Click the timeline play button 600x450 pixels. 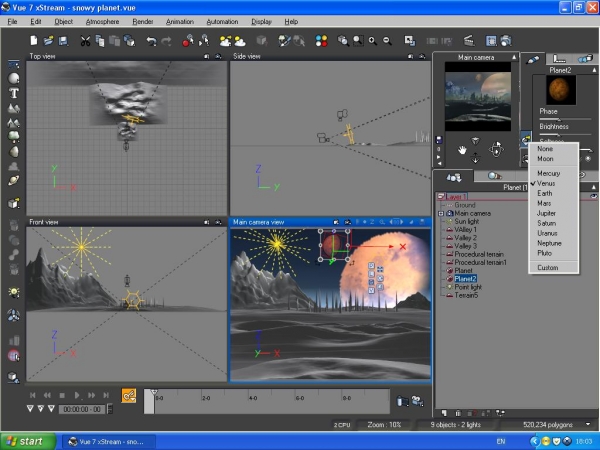click(x=77, y=395)
